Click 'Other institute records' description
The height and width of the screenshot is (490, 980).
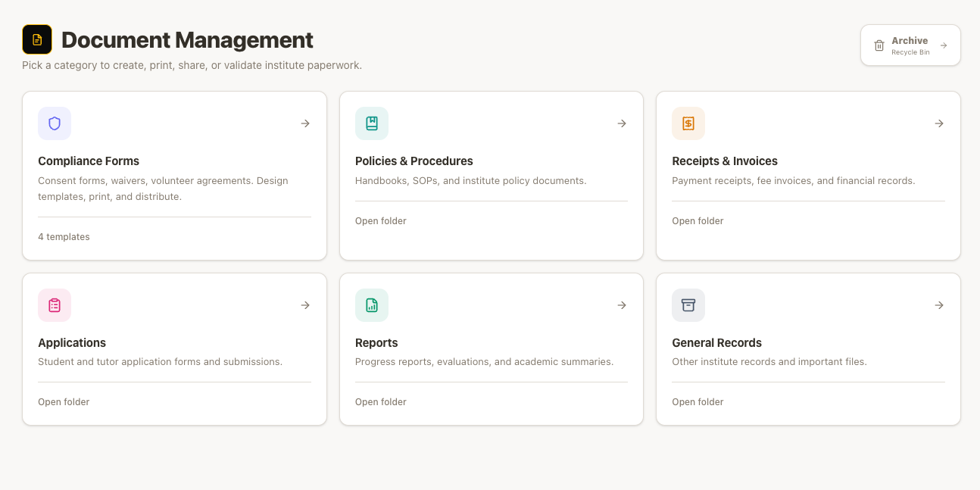[x=769, y=362]
